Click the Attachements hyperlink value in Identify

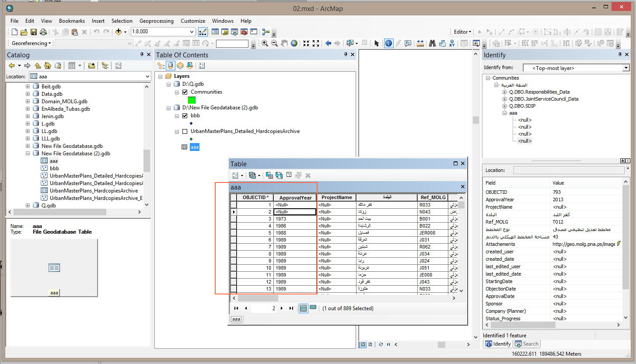coord(584,244)
